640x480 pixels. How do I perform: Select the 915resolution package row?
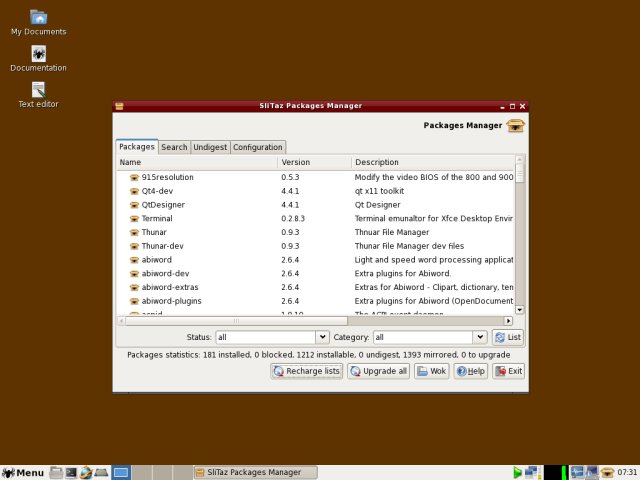tap(315, 178)
